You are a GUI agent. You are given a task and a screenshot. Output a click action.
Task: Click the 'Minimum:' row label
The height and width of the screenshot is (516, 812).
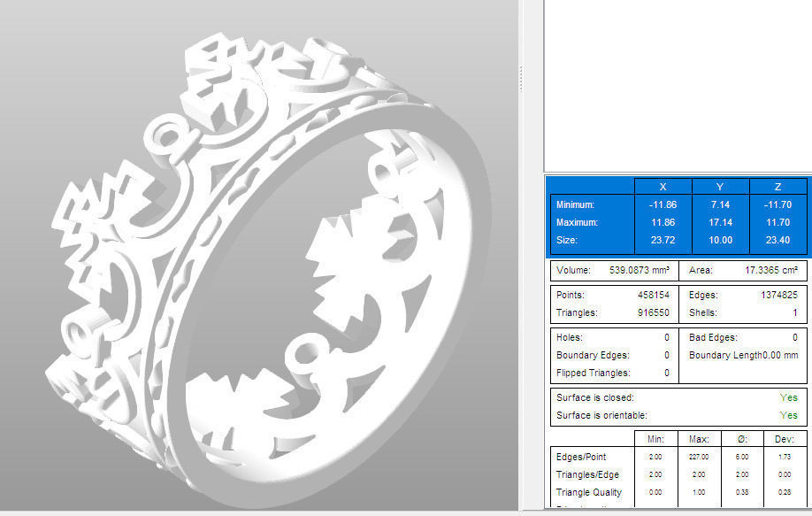pyautogui.click(x=575, y=204)
